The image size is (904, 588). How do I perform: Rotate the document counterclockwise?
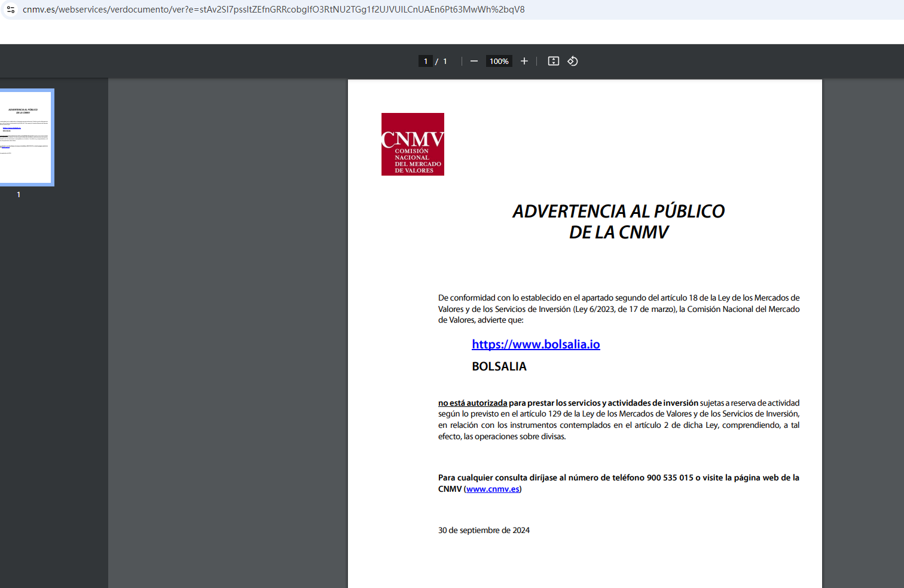tap(573, 61)
